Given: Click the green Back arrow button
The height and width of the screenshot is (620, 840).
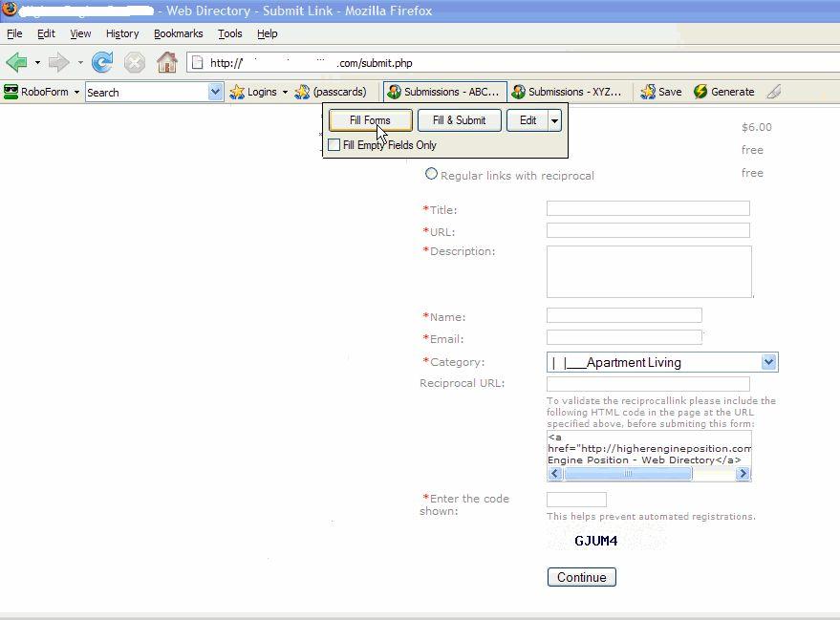Looking at the screenshot, I should coord(16,63).
